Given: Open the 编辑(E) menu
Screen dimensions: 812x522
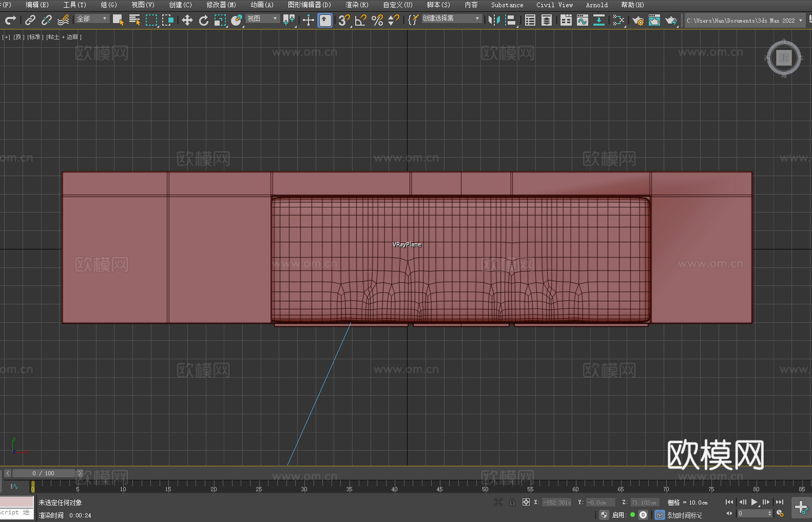Looking at the screenshot, I should pos(37,5).
